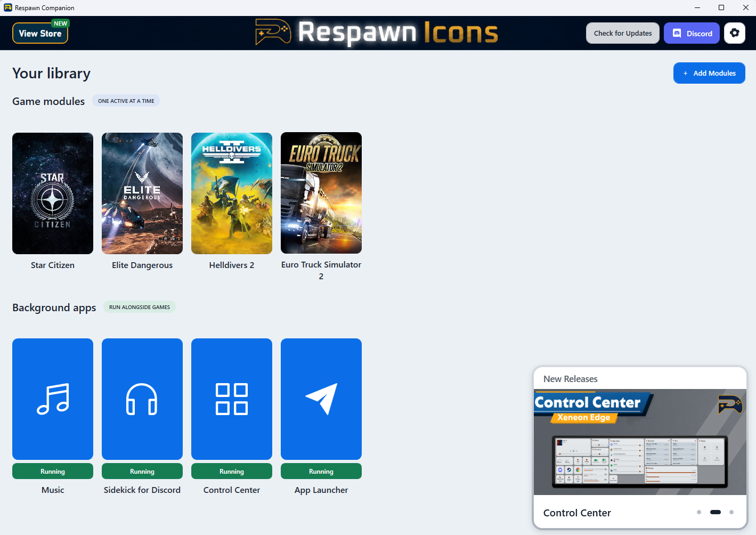Click the Running status under Music

pos(53,472)
